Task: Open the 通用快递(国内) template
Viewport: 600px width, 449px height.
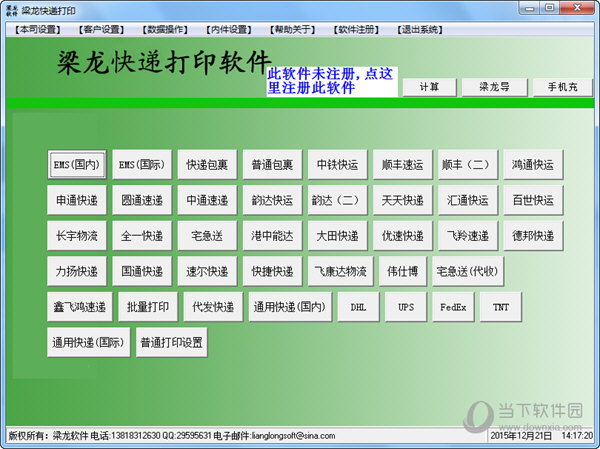Action: coord(290,307)
